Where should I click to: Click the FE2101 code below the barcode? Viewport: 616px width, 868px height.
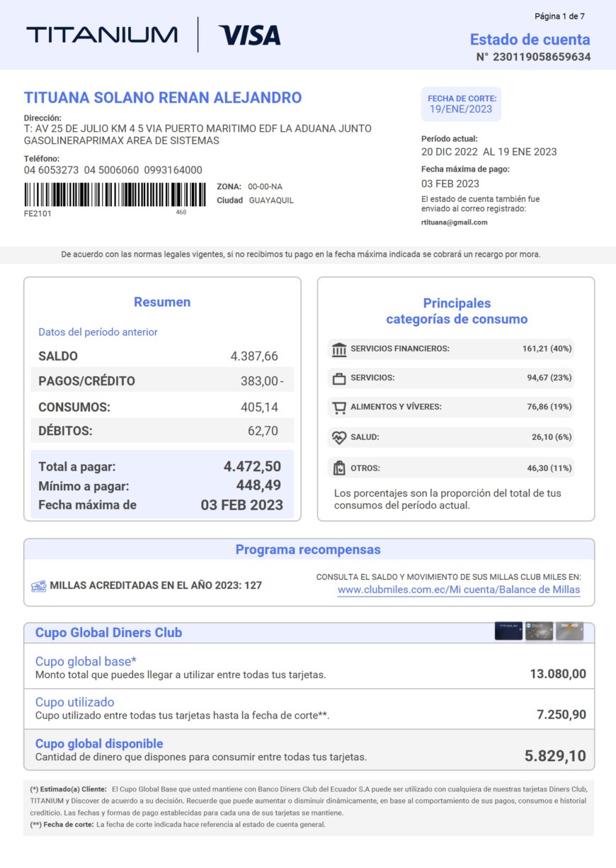tap(38, 213)
